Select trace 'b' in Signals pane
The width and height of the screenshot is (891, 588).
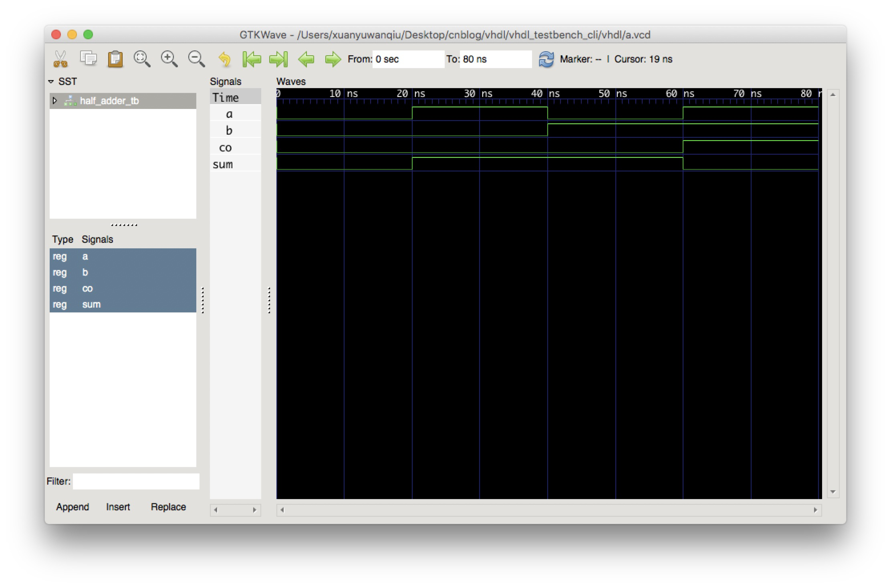235,130
